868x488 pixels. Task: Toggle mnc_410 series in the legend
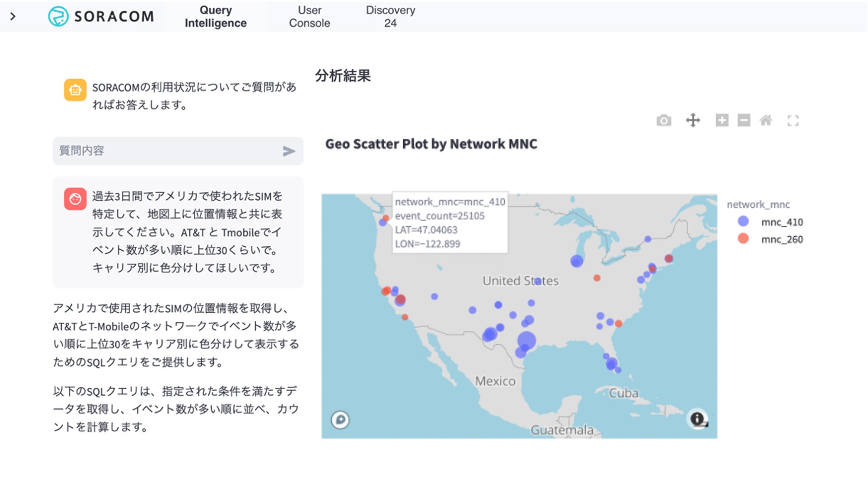coord(782,222)
